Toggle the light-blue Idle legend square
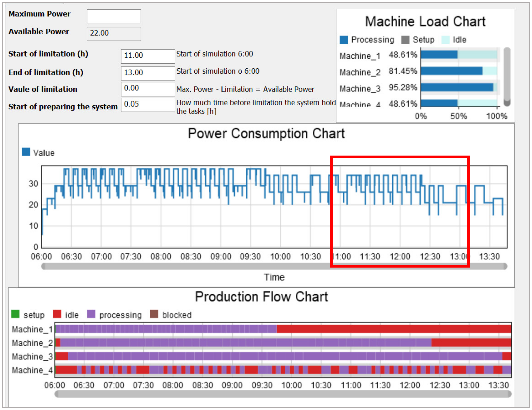 [445, 40]
